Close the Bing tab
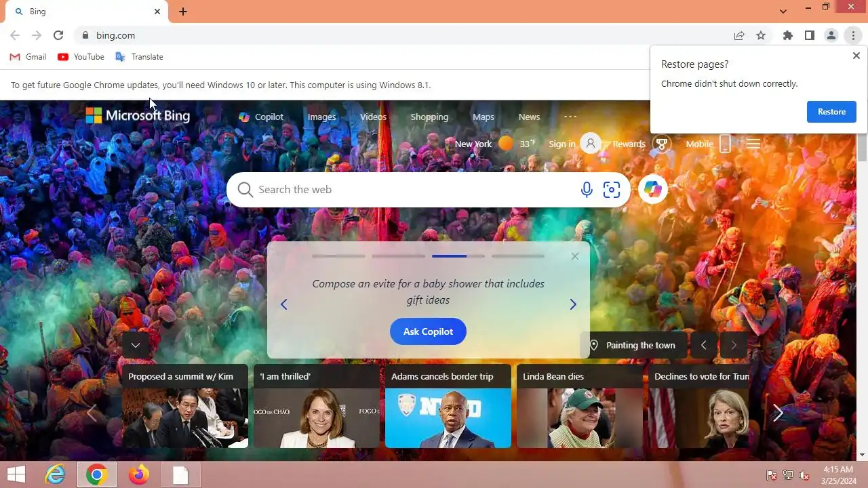This screenshot has width=868, height=488. (157, 12)
